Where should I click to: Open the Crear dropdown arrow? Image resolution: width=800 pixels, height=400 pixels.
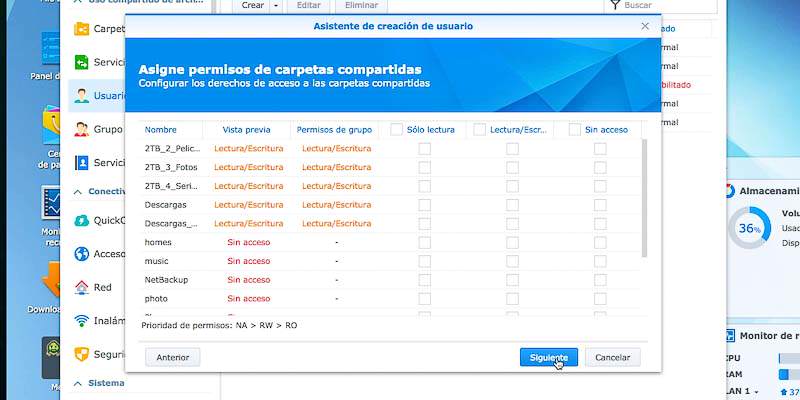pyautogui.click(x=276, y=6)
